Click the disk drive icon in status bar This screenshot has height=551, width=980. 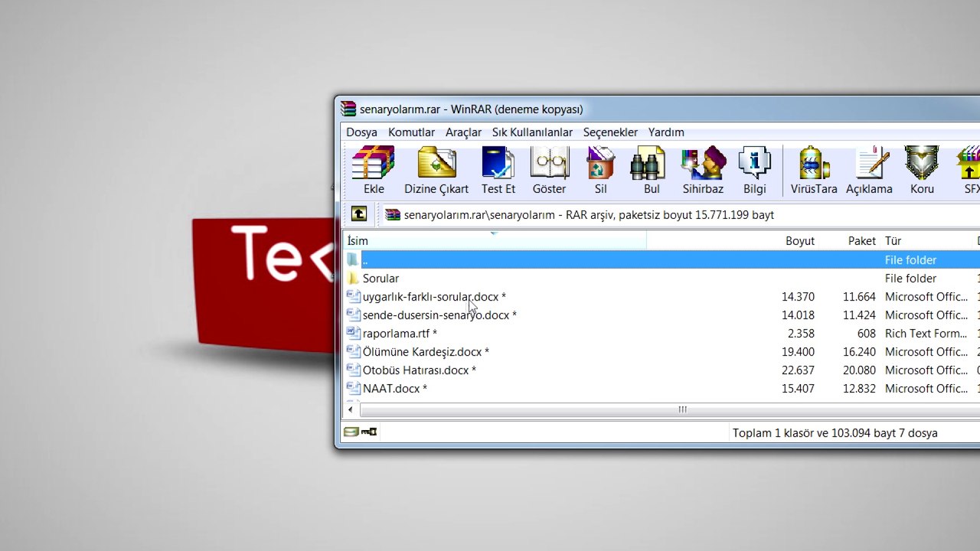tap(351, 432)
